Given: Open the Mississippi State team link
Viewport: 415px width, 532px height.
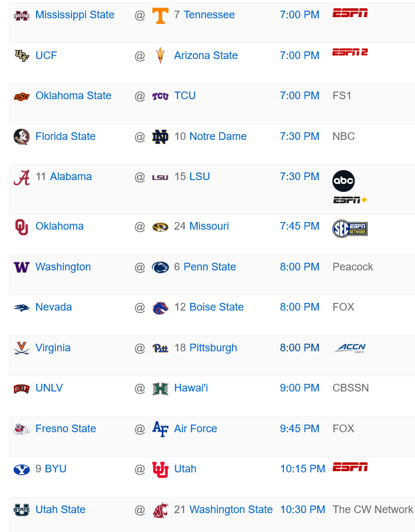Looking at the screenshot, I should [75, 15].
